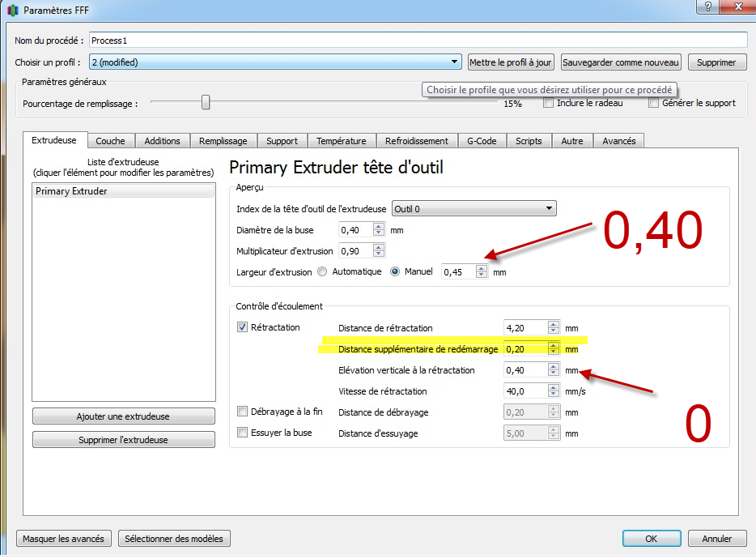Viewport: 756px width, 559px height.
Task: Click the Annuler button
Action: click(717, 538)
